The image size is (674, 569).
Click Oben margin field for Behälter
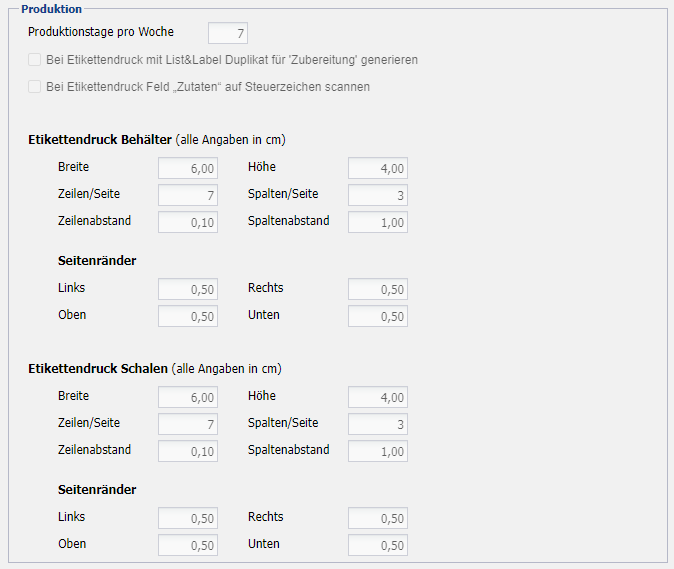(188, 316)
